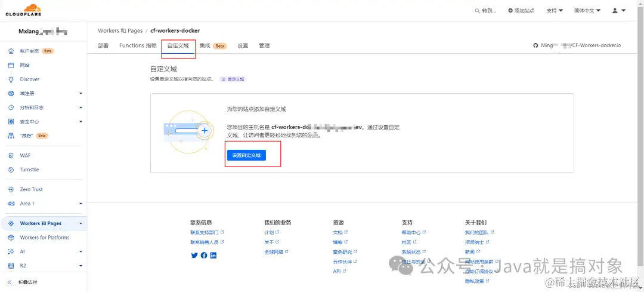Switch to the 管理 tab
The image size is (644, 292).
[x=264, y=45]
